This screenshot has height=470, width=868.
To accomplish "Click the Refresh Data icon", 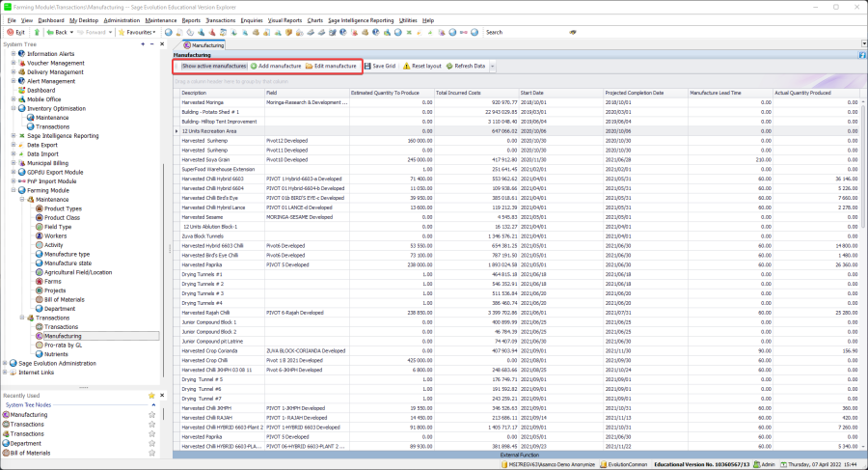I will (x=449, y=66).
